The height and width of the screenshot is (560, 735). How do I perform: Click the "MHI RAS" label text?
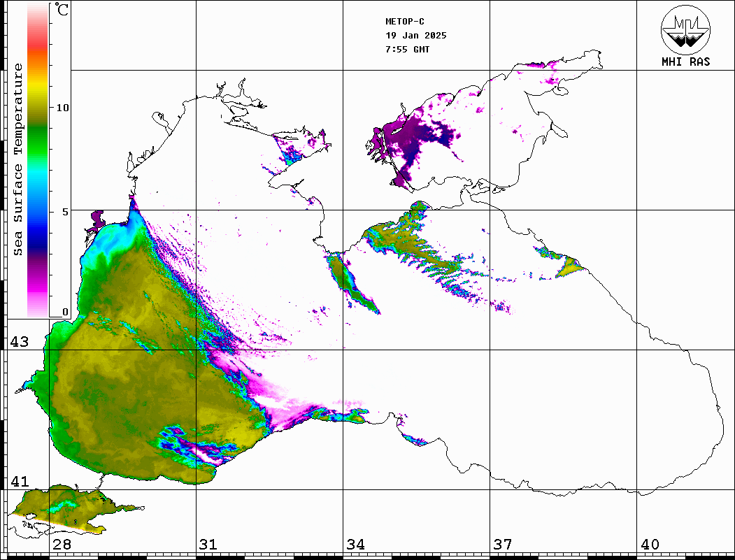pyautogui.click(x=685, y=62)
